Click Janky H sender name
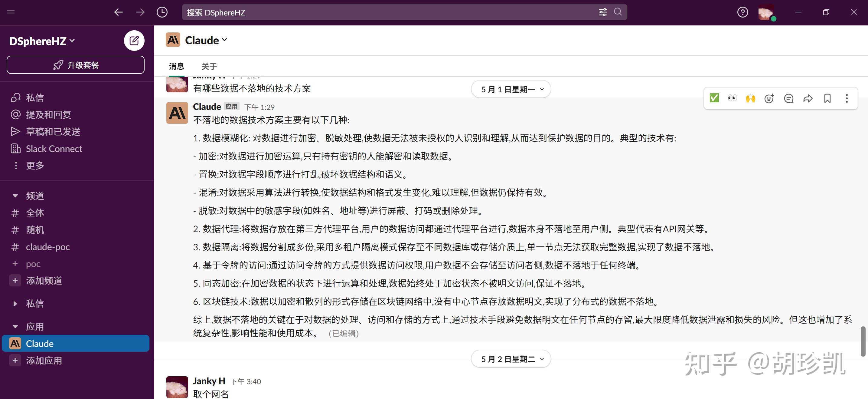Image resolution: width=868 pixels, height=399 pixels. coord(209,381)
